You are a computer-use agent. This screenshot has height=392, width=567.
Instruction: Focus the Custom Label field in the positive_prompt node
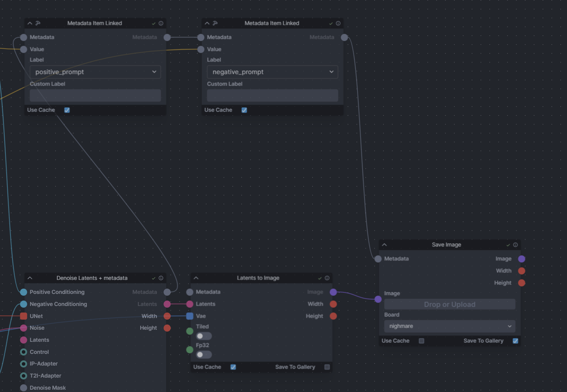95,95
